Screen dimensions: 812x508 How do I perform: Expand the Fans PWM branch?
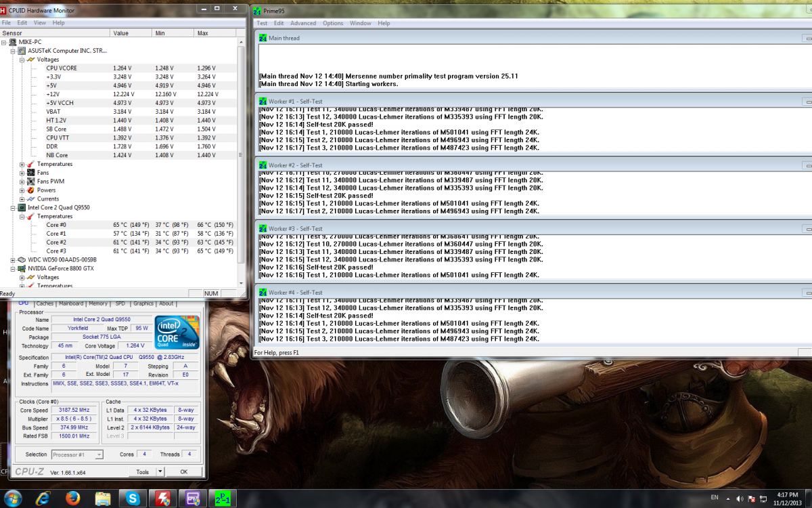[x=22, y=182]
